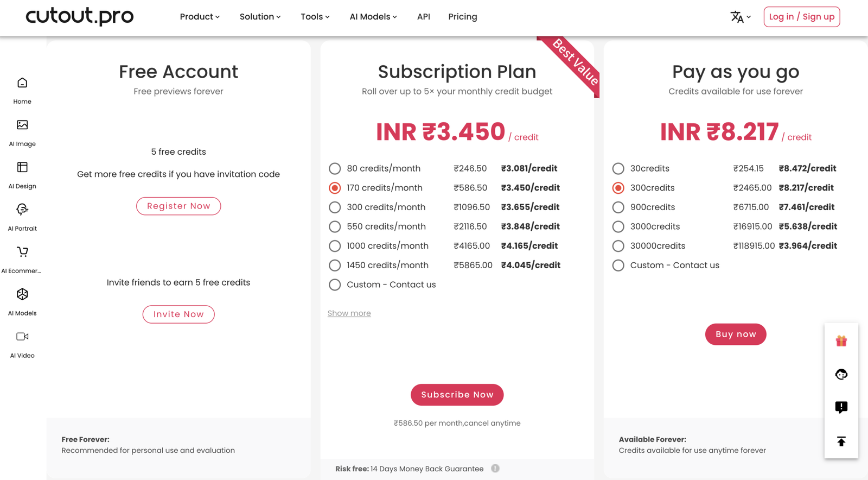Open the AI Ecommerce cart icon

click(x=22, y=252)
